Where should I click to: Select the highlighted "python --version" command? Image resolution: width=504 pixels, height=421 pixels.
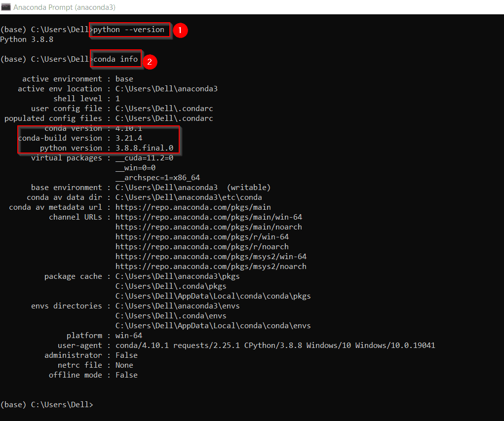point(129,30)
